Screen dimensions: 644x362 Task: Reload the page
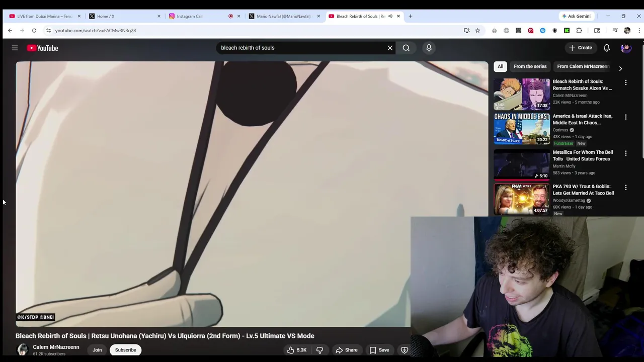coord(34,31)
